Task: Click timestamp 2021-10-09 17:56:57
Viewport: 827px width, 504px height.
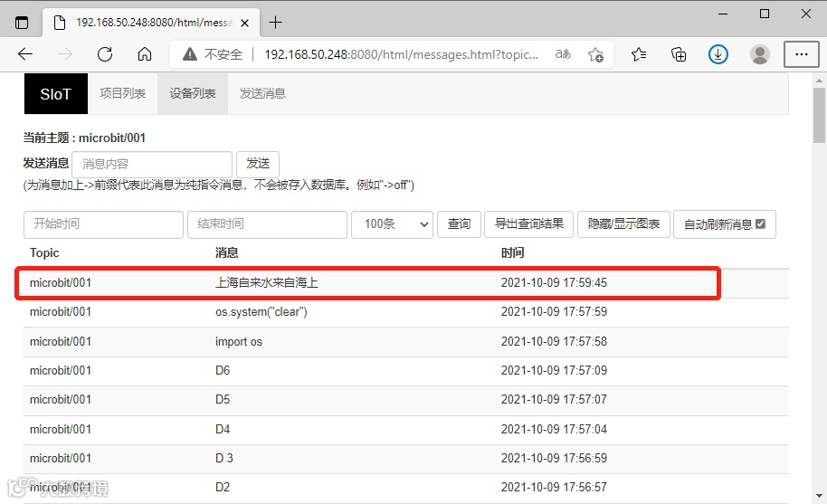Action: click(554, 487)
